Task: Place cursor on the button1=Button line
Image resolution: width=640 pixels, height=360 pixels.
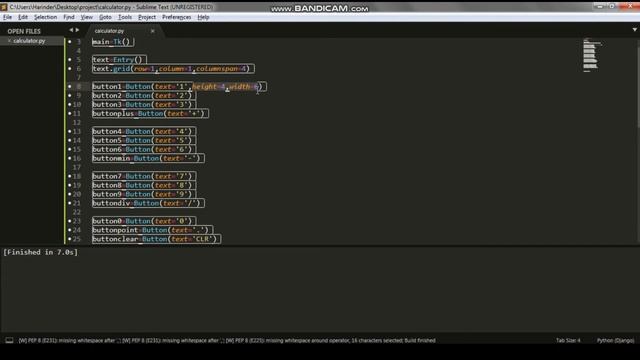Action: click(x=179, y=87)
